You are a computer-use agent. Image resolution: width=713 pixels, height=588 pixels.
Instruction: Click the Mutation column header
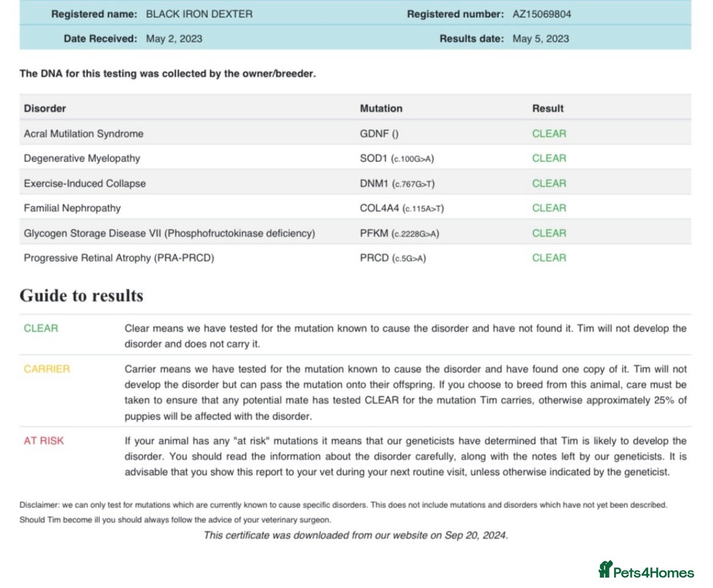tap(381, 109)
